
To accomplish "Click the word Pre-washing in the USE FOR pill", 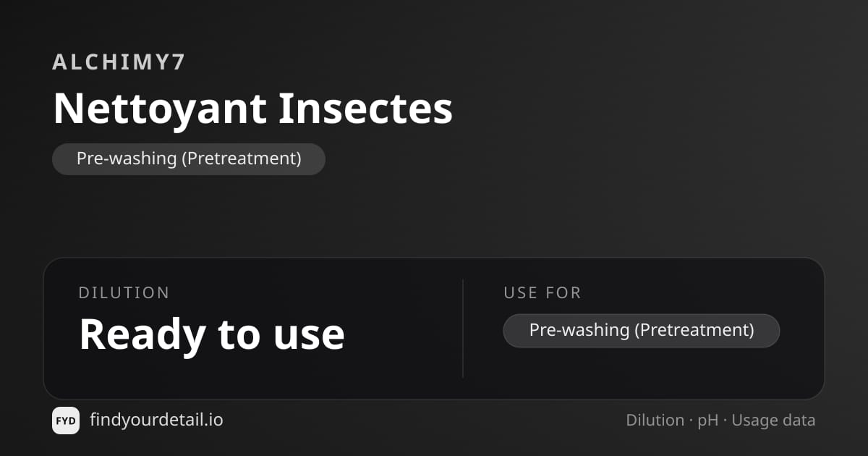I will [579, 331].
